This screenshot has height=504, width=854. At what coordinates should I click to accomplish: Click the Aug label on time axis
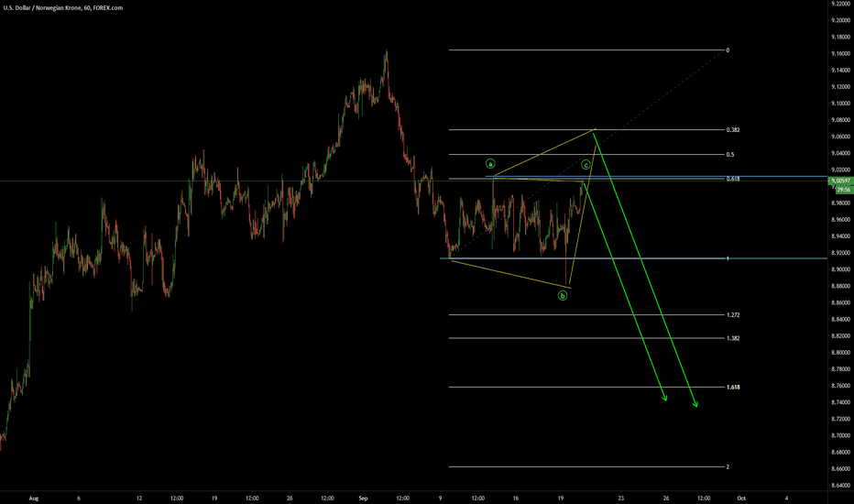(x=34, y=498)
